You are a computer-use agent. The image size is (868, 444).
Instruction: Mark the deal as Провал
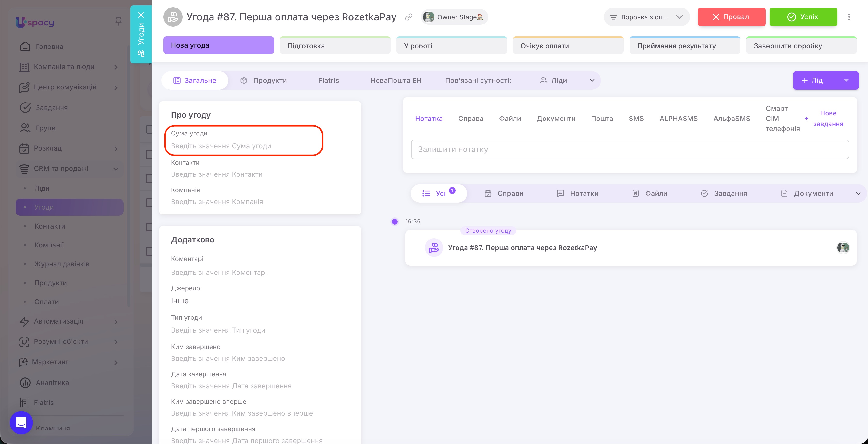click(732, 17)
